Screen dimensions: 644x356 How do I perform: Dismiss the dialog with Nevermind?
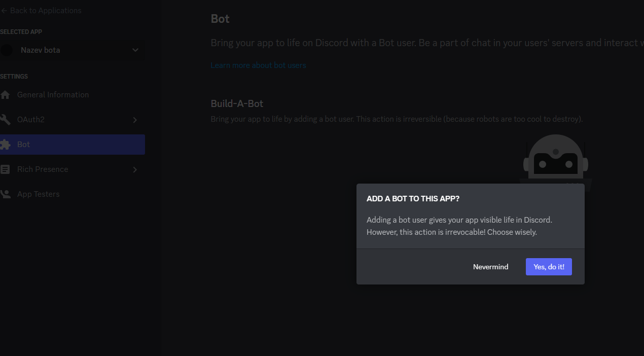coord(490,266)
